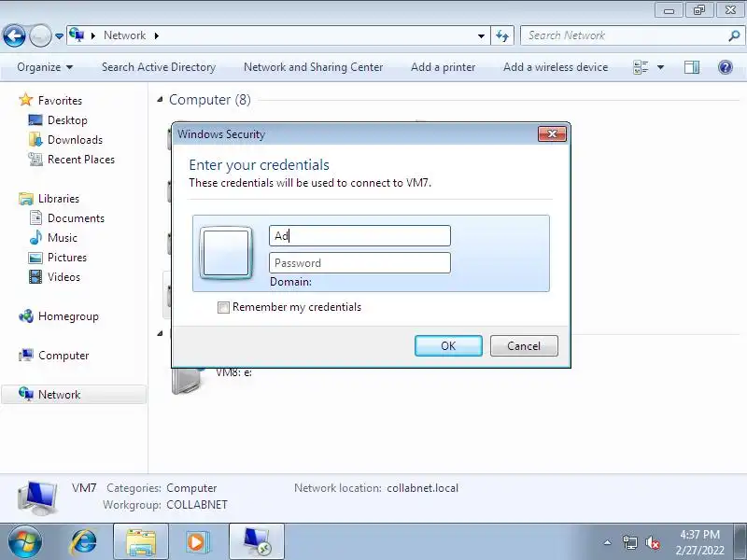Expand the arrow after Network breadcrumb

coord(156,35)
